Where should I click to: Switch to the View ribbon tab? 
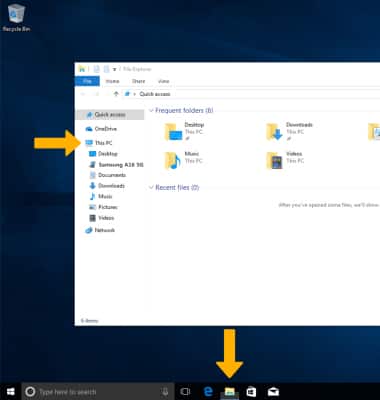[x=163, y=81]
